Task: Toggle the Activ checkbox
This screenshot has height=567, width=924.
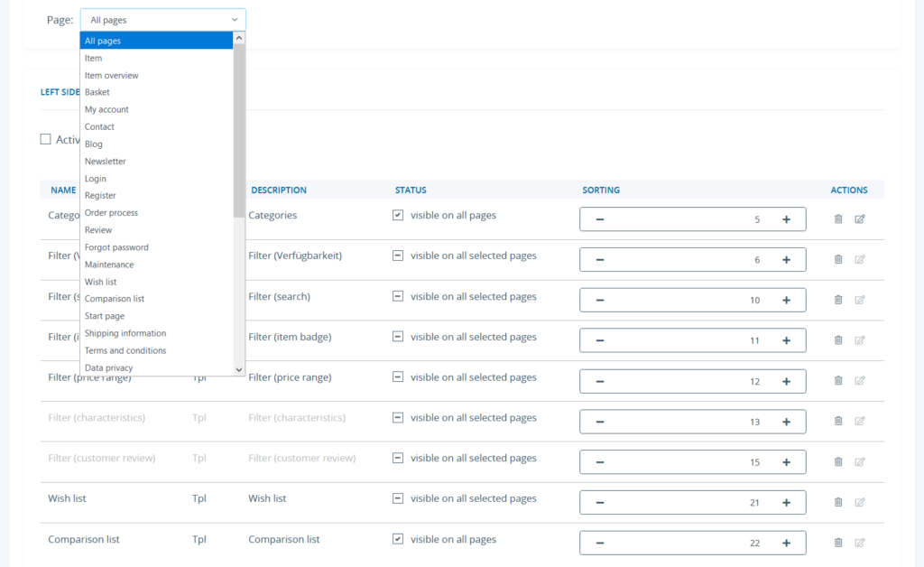Action: [46, 138]
